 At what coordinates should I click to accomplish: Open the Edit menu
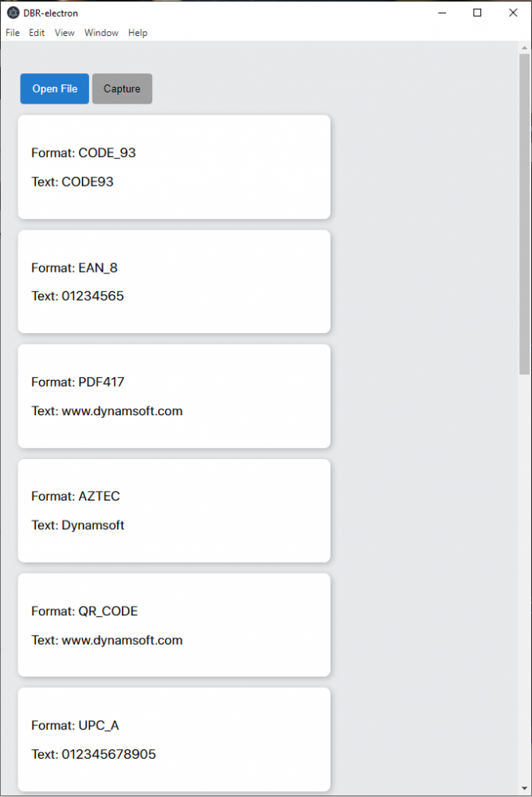(37, 33)
